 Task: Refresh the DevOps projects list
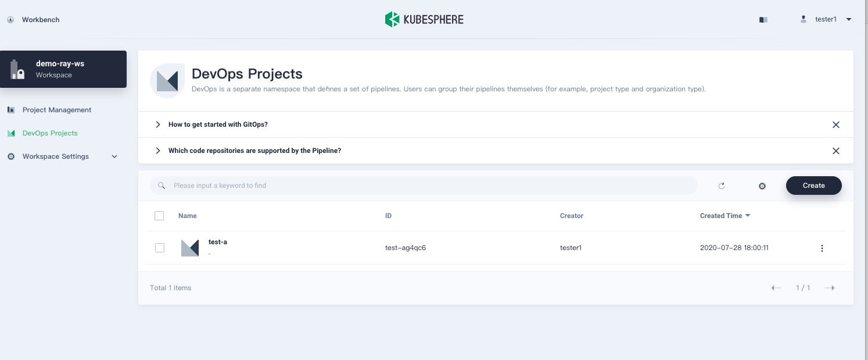point(722,186)
